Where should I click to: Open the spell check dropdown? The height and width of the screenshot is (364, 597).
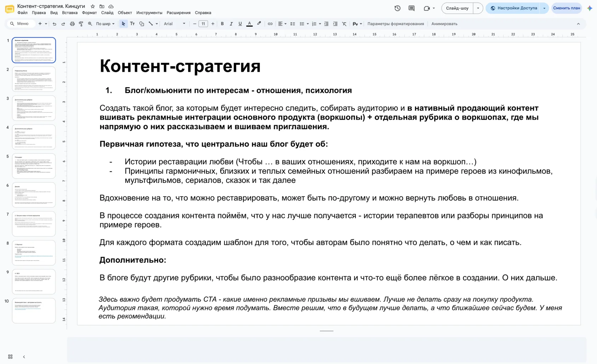click(x=357, y=24)
